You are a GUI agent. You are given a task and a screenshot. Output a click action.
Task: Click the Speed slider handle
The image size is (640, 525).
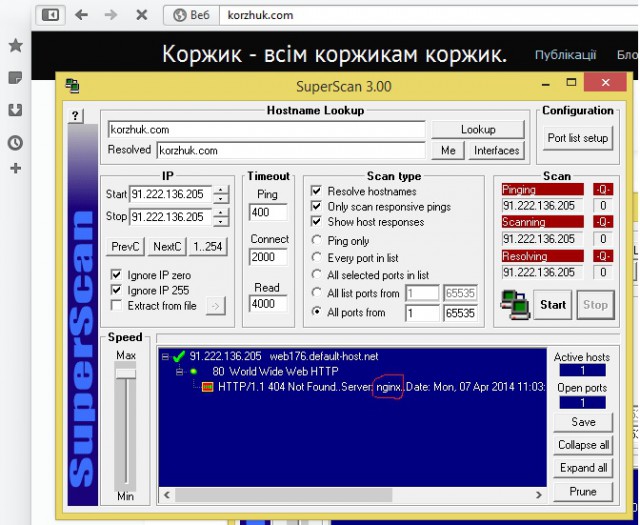[x=125, y=374]
